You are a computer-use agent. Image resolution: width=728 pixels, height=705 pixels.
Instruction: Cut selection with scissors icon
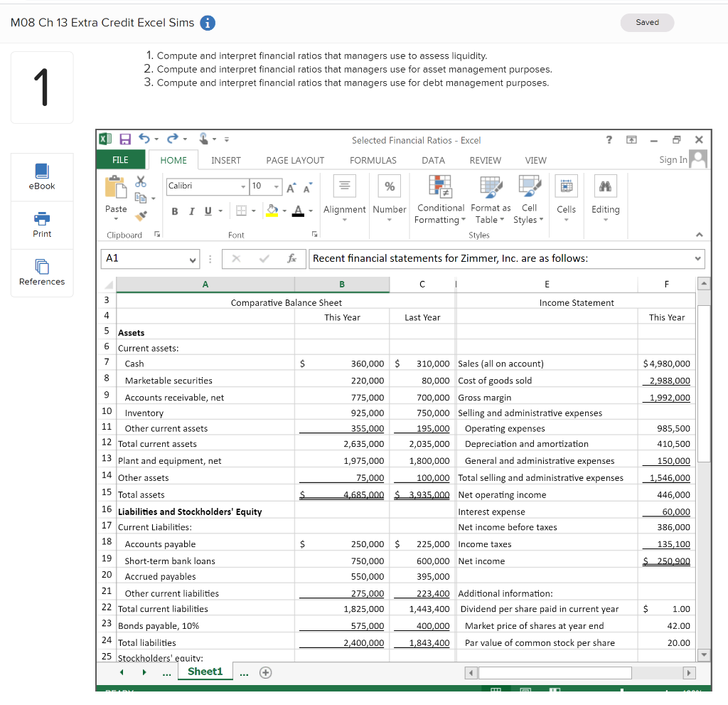pos(141,181)
